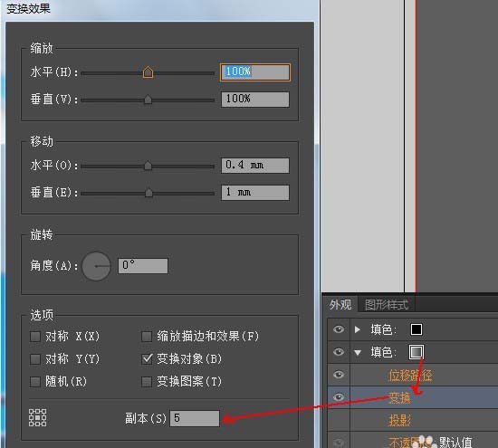The image size is (498, 448).
Task: Check the 变换图案(T) checkbox
Action: [x=147, y=382]
